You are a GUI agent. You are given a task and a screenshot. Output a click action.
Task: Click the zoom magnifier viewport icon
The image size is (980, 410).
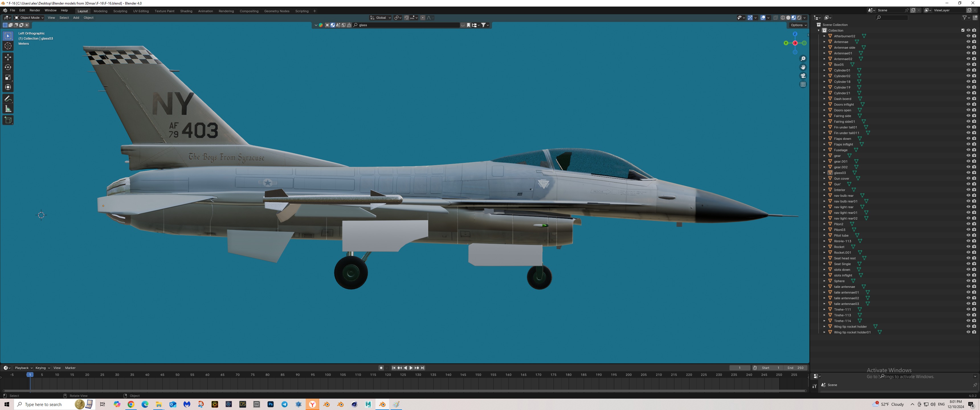click(803, 59)
